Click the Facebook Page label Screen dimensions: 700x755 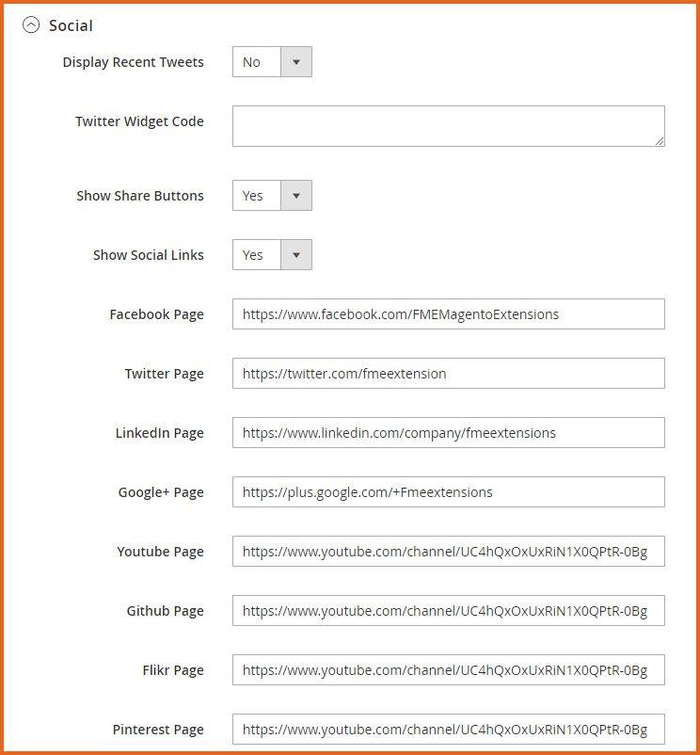tap(156, 314)
